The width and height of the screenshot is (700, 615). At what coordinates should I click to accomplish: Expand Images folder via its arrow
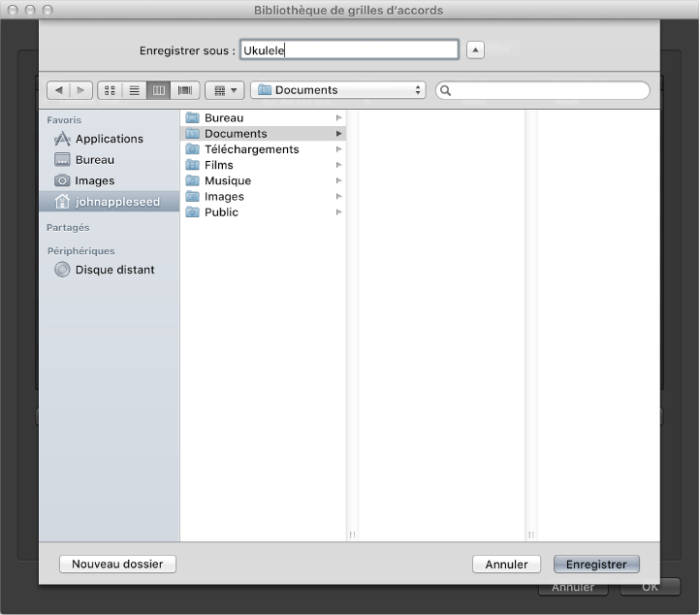coord(338,197)
